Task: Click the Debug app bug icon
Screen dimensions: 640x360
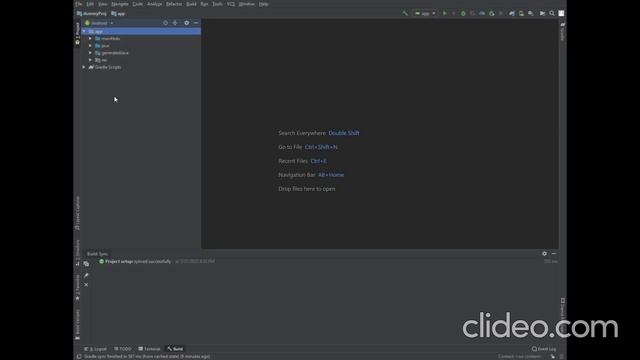Action: click(x=463, y=13)
